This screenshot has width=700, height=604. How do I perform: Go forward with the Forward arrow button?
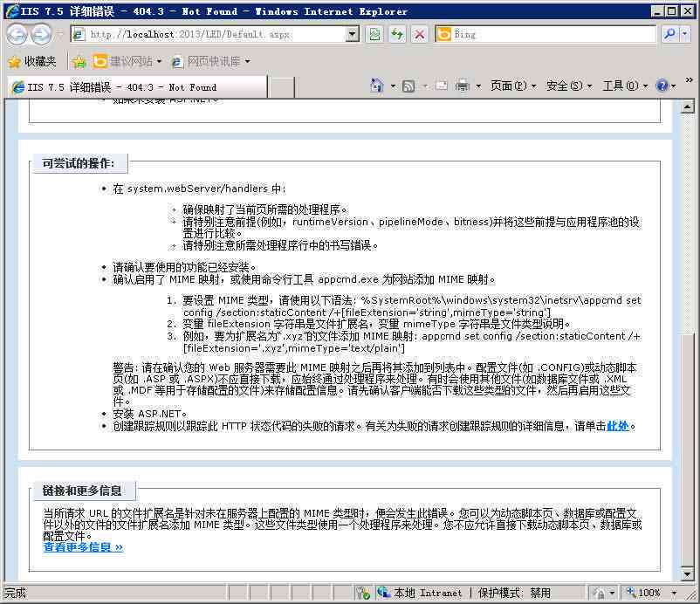[42, 34]
